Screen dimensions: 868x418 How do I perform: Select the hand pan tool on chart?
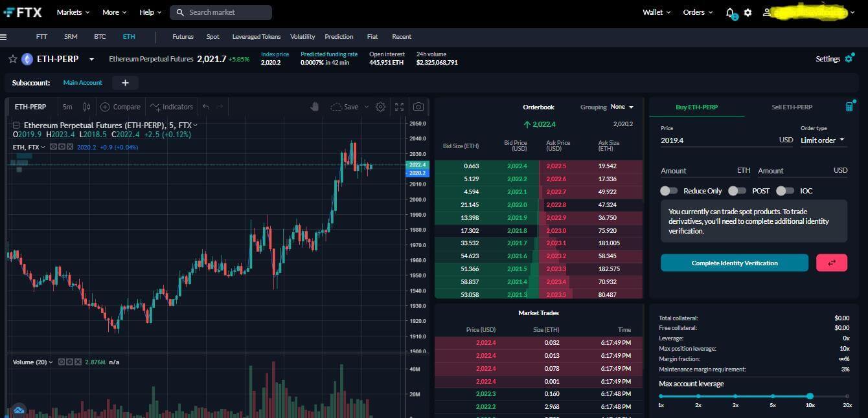point(315,107)
